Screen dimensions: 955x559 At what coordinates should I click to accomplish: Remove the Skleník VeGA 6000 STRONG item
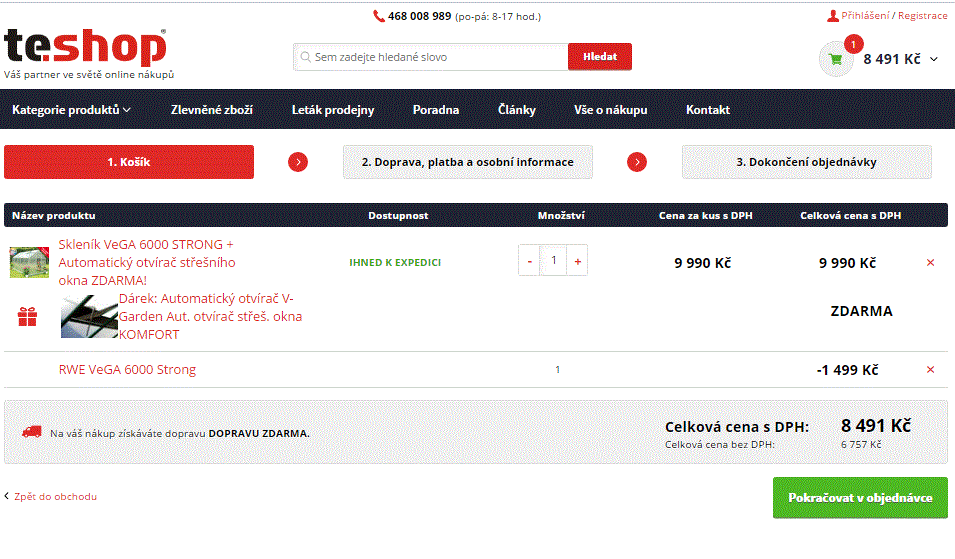click(x=930, y=262)
